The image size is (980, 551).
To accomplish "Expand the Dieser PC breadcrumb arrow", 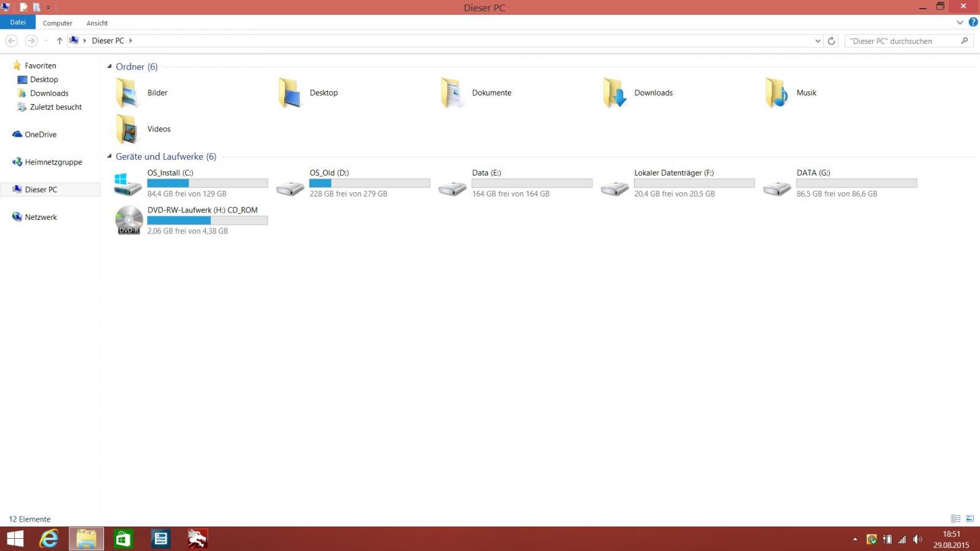I will [130, 40].
